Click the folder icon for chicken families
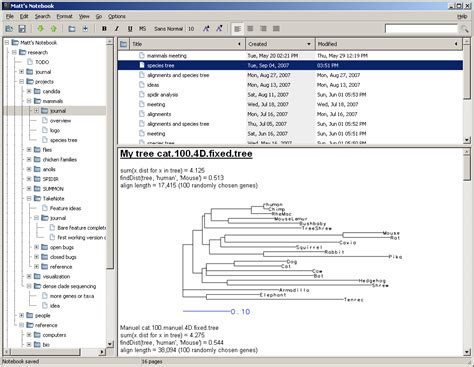The image size is (474, 367). click(x=37, y=159)
